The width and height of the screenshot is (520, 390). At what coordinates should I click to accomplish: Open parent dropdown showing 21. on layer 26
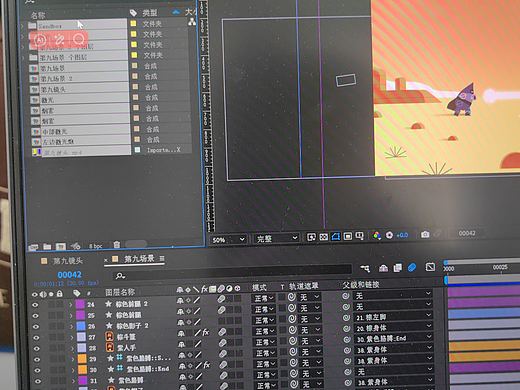pyautogui.click(x=393, y=316)
